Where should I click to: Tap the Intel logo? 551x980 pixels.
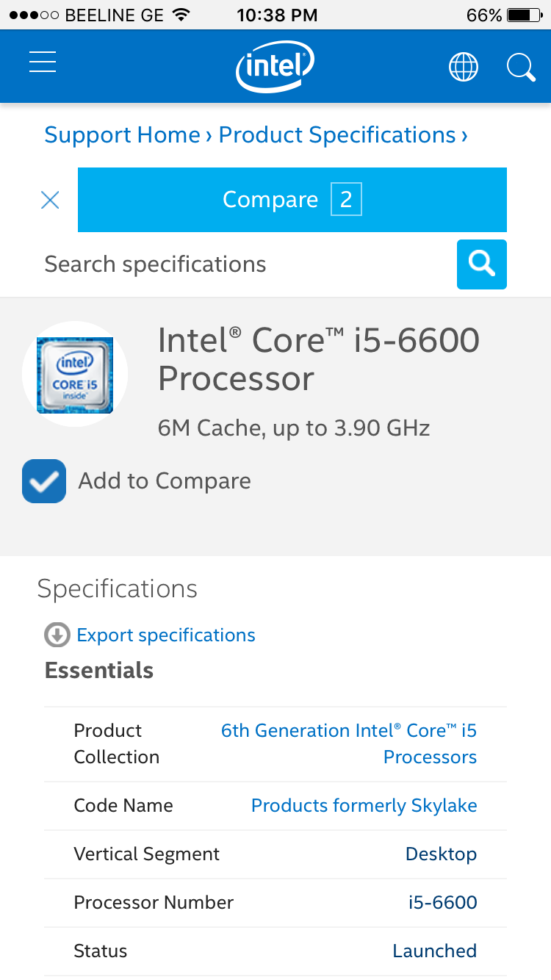pyautogui.click(x=275, y=67)
